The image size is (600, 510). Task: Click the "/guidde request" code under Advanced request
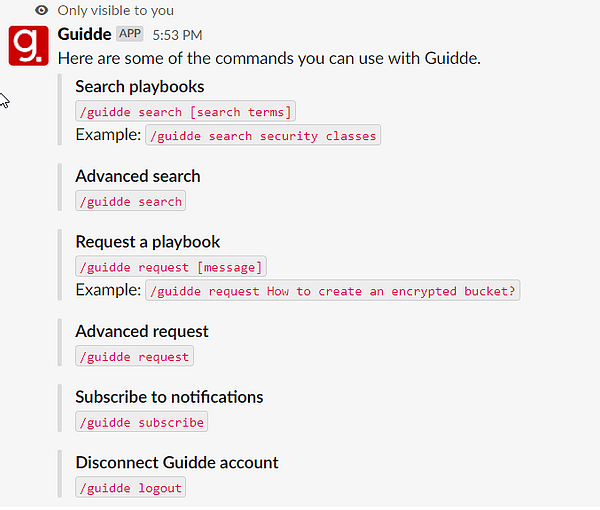click(x=134, y=356)
